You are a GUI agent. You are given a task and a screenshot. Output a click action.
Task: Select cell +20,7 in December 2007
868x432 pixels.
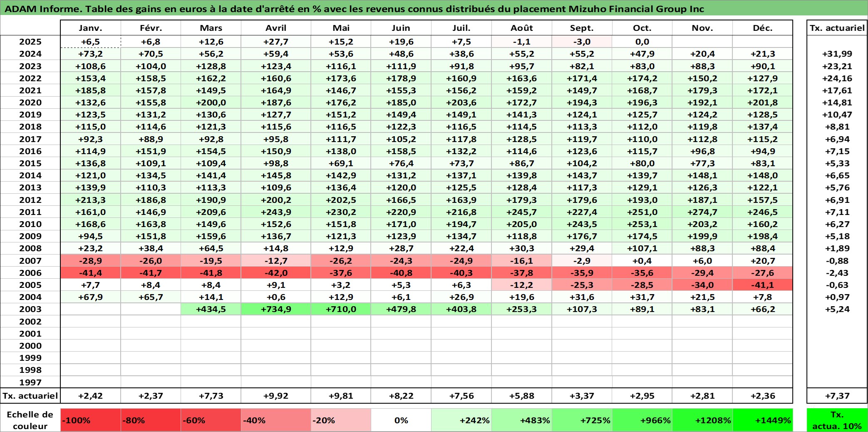pos(763,261)
